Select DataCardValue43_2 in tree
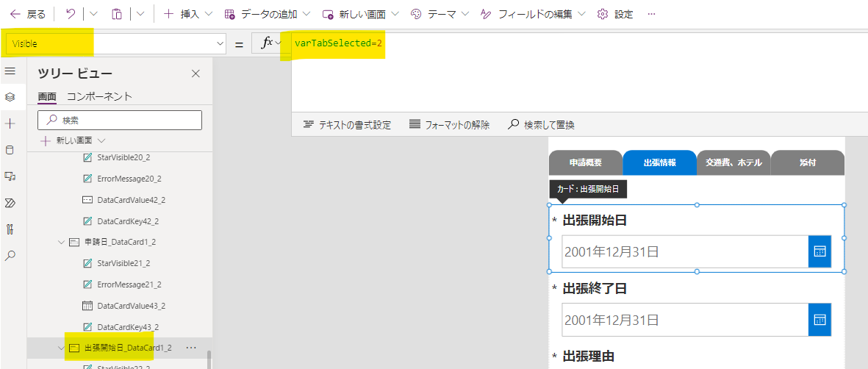This screenshot has height=369, width=868. coord(132,305)
